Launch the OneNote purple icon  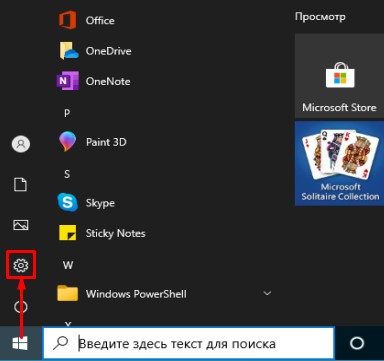(68, 81)
